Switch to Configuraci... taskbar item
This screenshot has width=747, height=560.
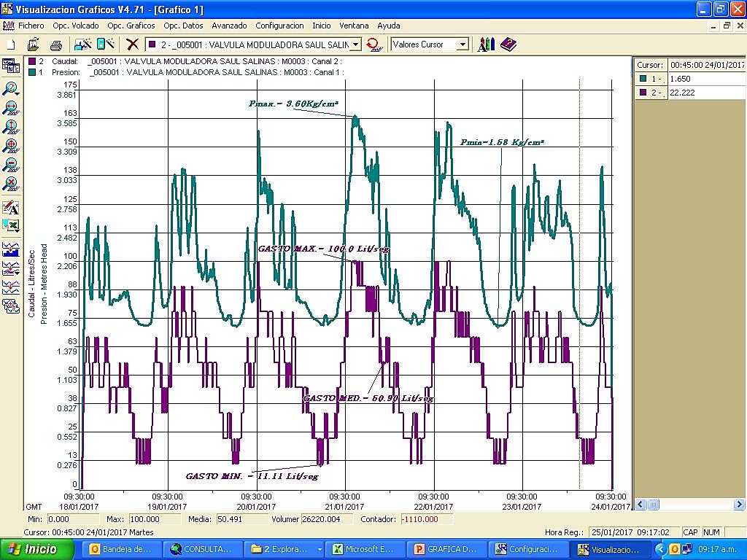528,549
